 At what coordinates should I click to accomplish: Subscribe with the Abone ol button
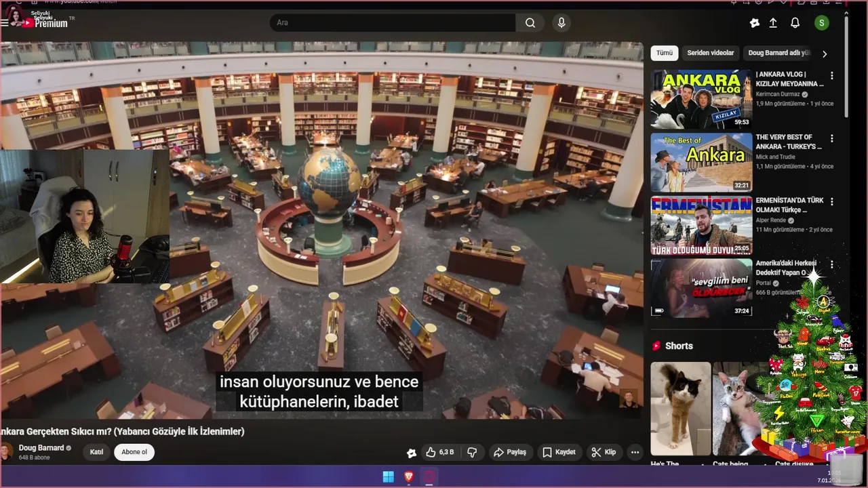(134, 452)
